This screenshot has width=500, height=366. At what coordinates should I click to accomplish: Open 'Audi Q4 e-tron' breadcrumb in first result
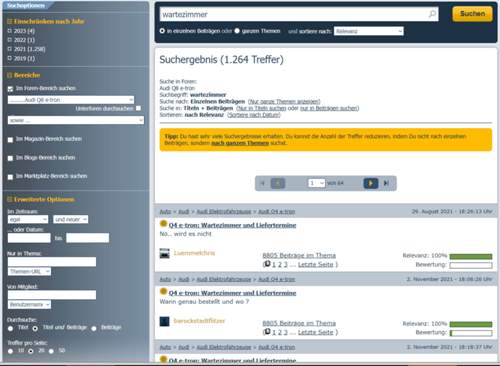(276, 212)
